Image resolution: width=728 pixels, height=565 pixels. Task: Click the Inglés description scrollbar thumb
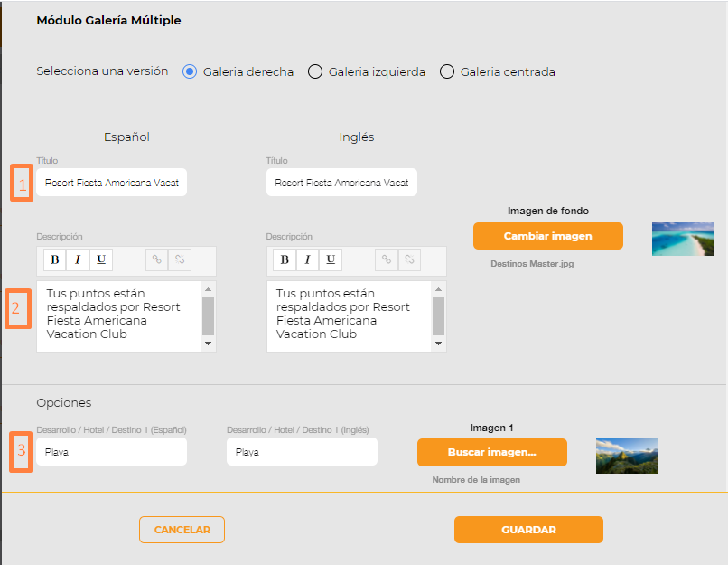tap(438, 316)
